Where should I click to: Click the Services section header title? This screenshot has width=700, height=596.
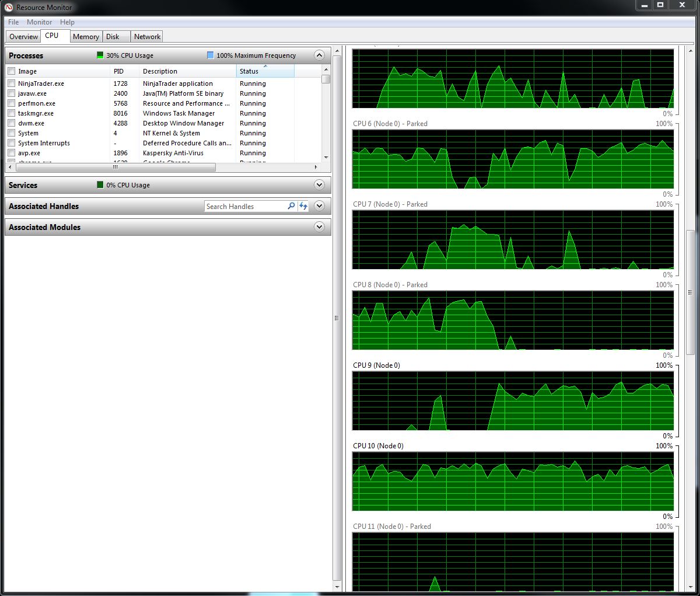click(x=23, y=185)
